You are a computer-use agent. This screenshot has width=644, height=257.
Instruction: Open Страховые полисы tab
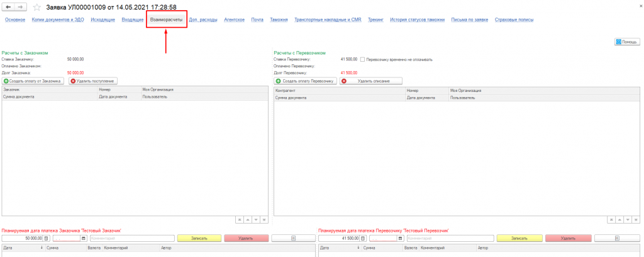(514, 20)
